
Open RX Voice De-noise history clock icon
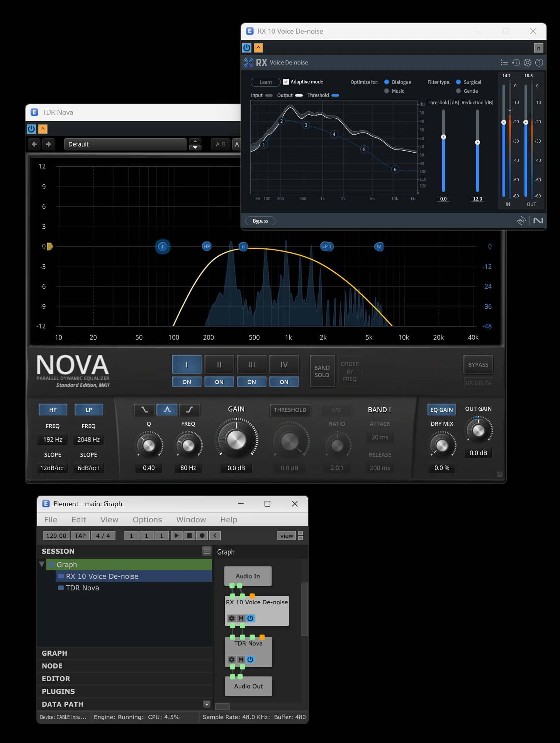(x=516, y=62)
